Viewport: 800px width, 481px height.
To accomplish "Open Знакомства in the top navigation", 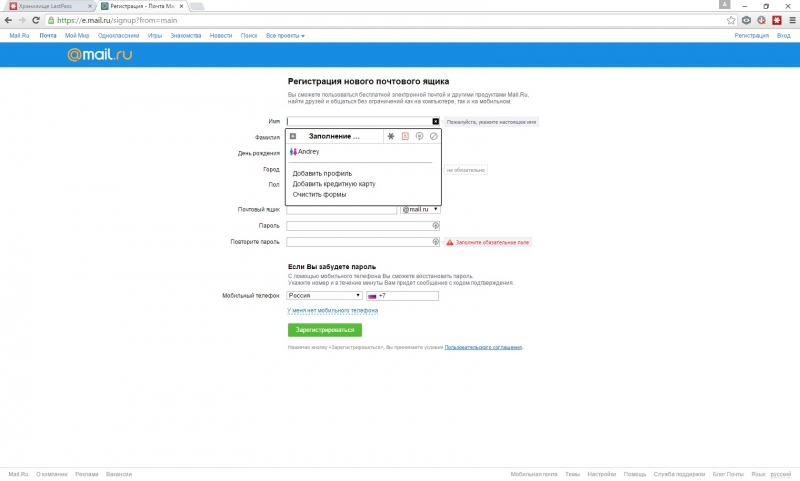I will coord(186,36).
